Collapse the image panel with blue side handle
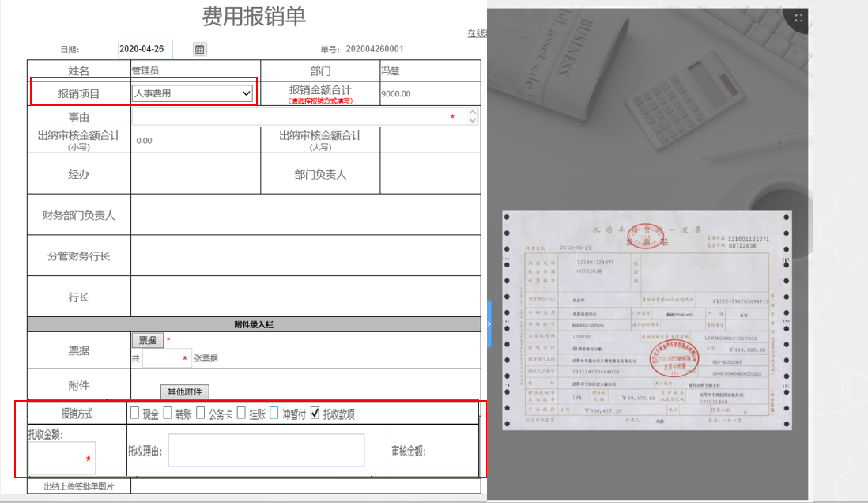868x503 pixels. click(x=489, y=323)
